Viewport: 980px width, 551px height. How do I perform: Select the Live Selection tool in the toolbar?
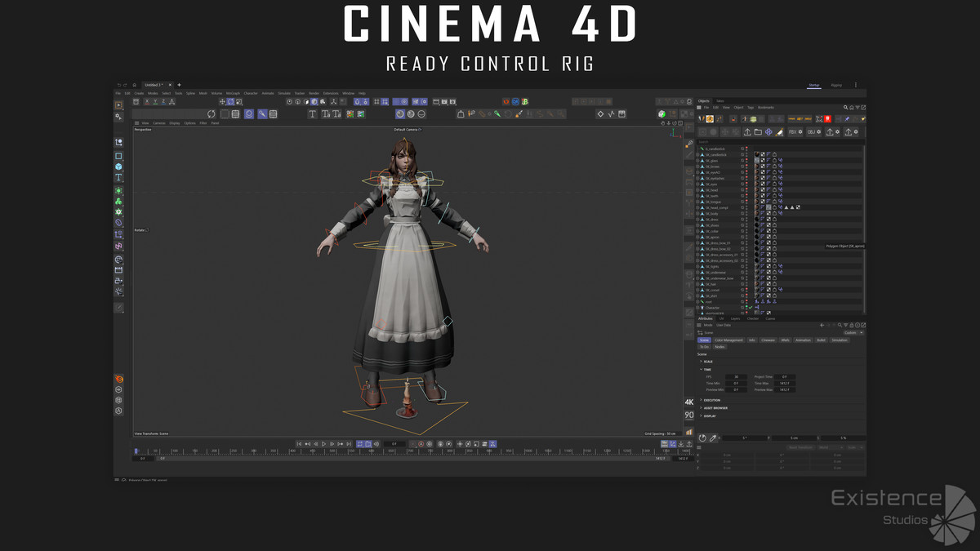[118, 104]
